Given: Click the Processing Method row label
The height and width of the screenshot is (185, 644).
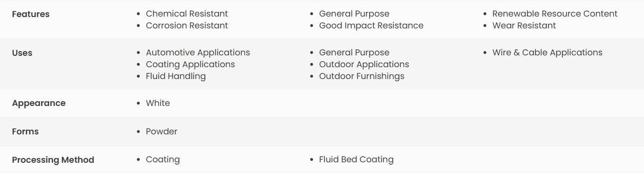Looking at the screenshot, I should (53, 160).
